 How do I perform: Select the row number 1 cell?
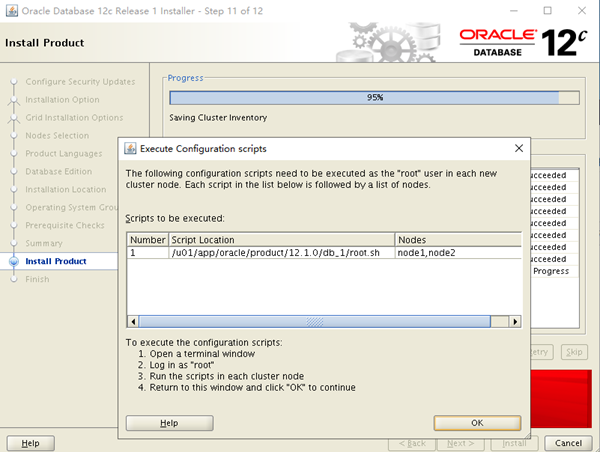[x=148, y=253]
